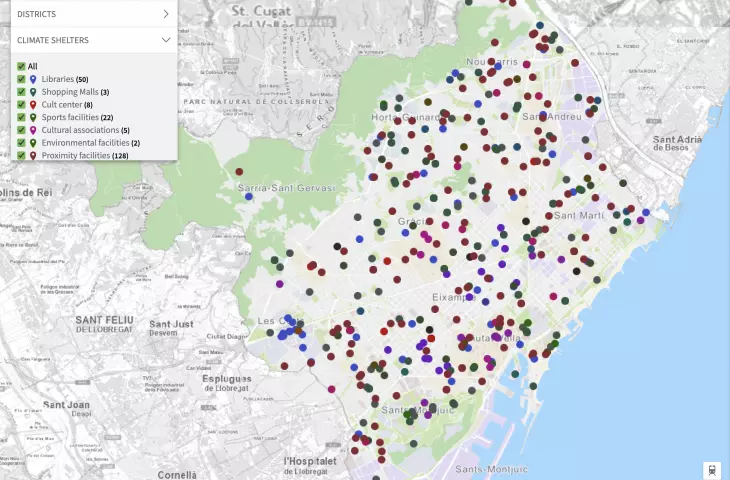This screenshot has width=730, height=480.
Task: Click the teal Shopping Malls pin icon
Action: (33, 92)
